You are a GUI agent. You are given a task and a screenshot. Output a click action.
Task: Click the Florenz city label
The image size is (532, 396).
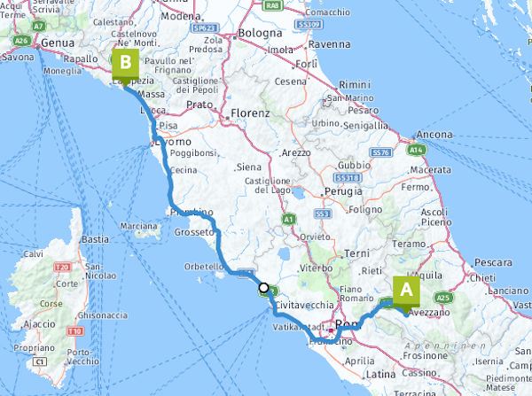click(250, 113)
